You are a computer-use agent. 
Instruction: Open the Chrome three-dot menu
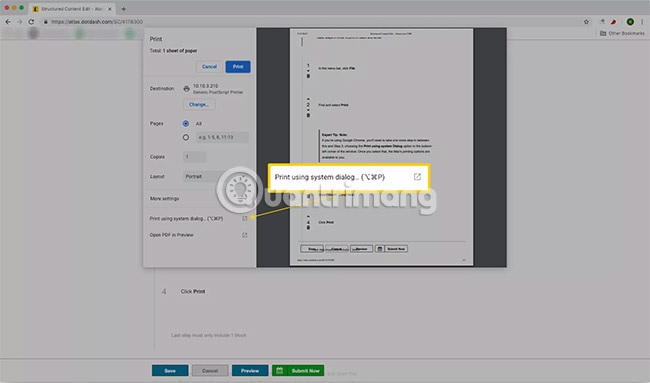(643, 22)
